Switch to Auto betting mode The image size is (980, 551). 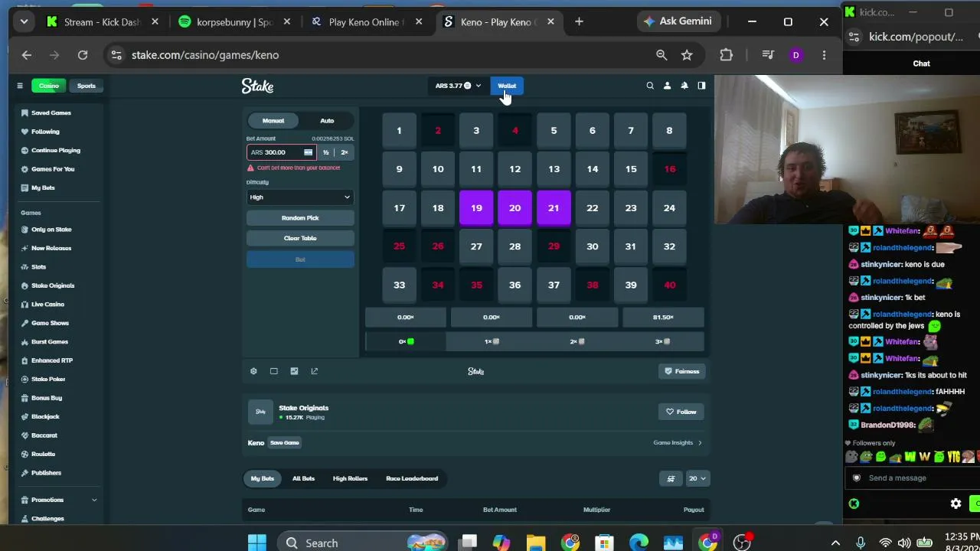tap(327, 120)
